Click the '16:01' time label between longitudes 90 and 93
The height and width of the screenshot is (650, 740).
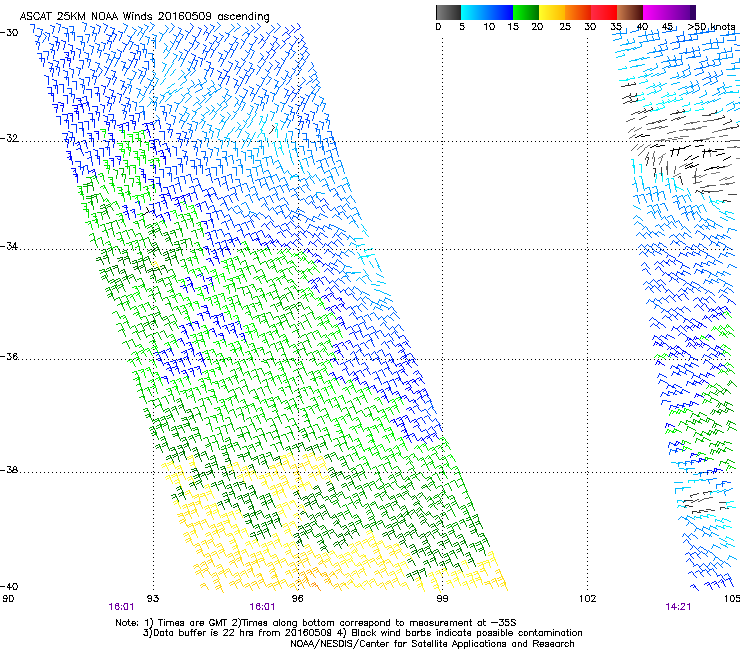[121, 607]
